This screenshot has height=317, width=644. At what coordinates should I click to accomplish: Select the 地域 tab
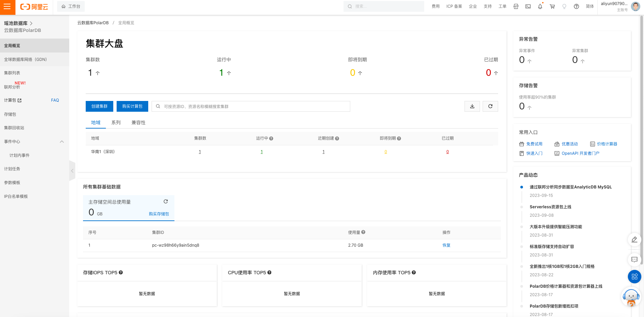[96, 122]
